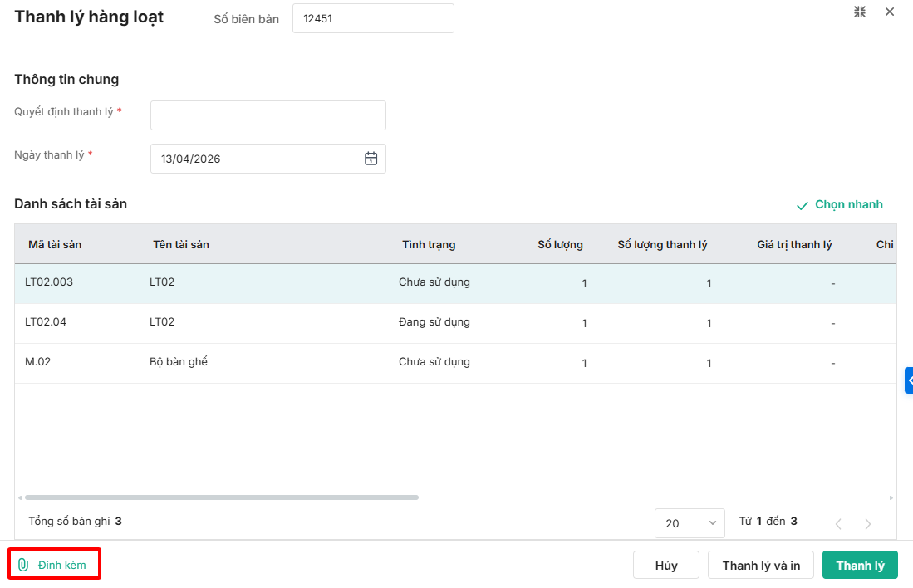Click the Thanh lý button
Image resolution: width=913 pixels, height=588 pixels.
(860, 566)
